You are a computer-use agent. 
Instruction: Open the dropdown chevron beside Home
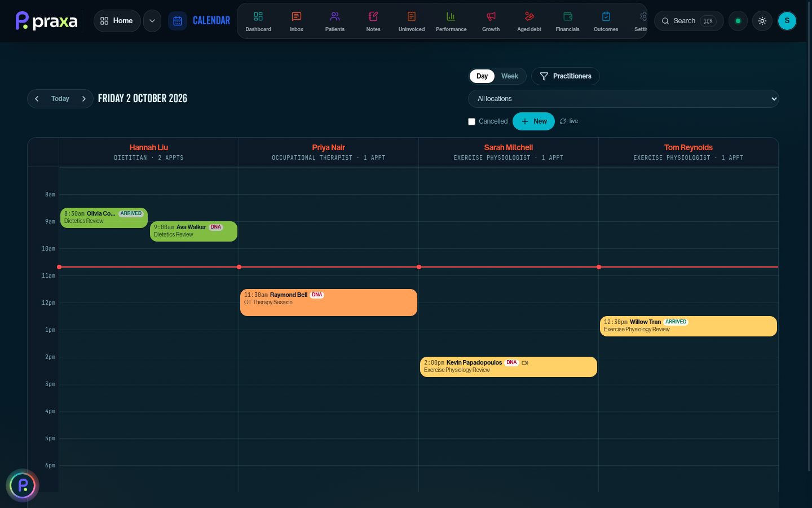[152, 21]
